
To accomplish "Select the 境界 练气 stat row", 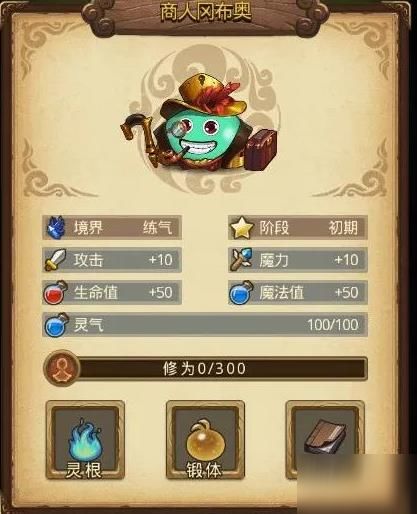I will click(x=112, y=228).
